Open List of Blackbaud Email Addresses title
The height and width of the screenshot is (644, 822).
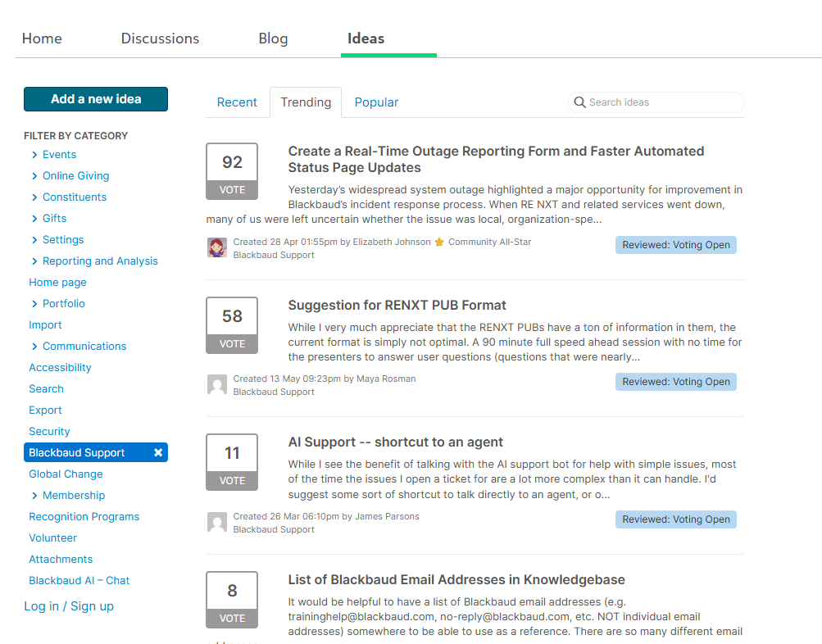pyautogui.click(x=456, y=579)
